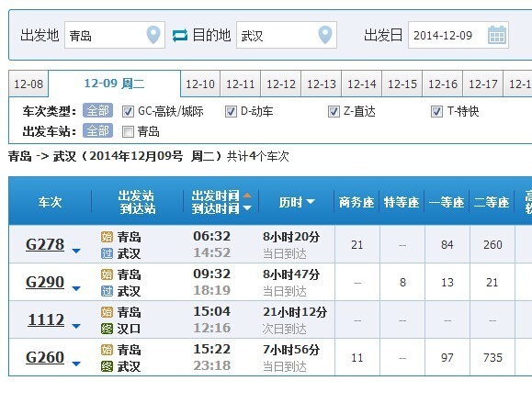
Task: Open train 1112 link
Action: point(46,319)
